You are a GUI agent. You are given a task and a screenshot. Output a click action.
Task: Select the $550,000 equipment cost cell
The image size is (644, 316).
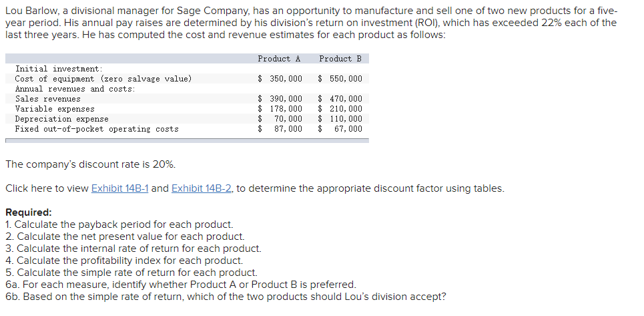340,78
